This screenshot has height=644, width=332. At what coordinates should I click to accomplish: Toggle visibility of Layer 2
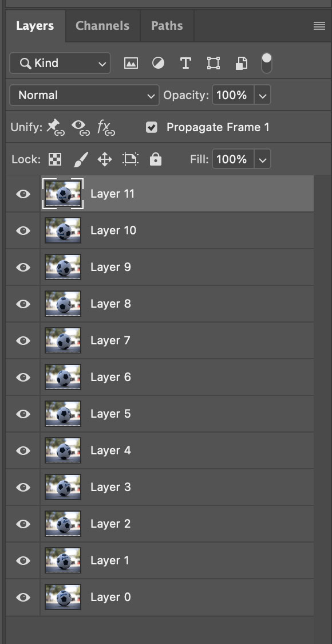click(23, 524)
